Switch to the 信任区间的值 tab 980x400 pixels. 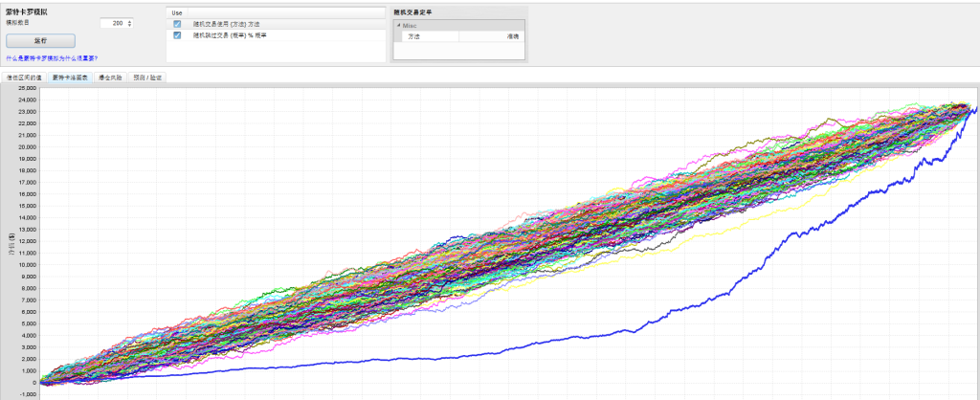click(x=23, y=77)
